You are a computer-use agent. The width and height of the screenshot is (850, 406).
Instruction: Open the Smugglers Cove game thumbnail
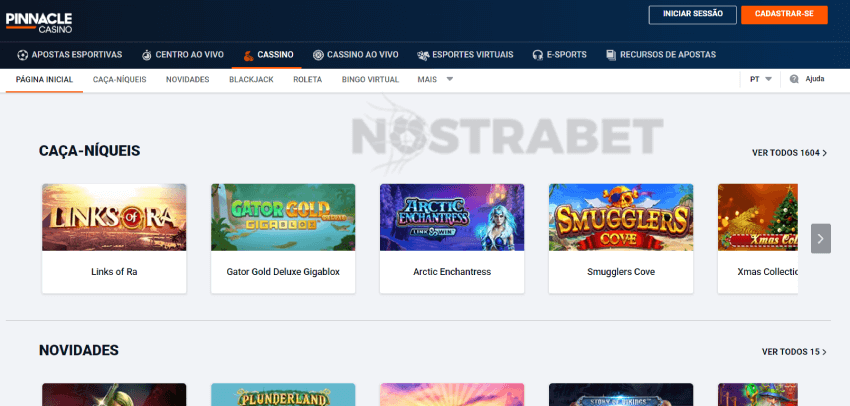[621, 217]
